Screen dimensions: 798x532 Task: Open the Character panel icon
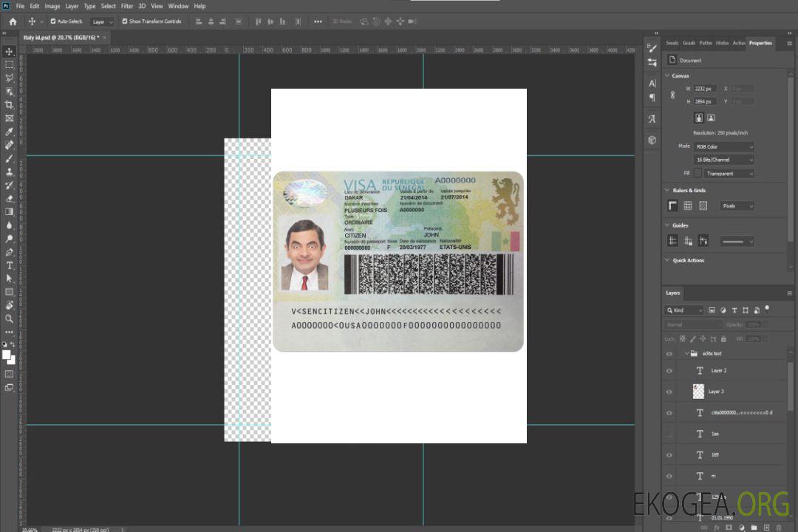(x=652, y=83)
